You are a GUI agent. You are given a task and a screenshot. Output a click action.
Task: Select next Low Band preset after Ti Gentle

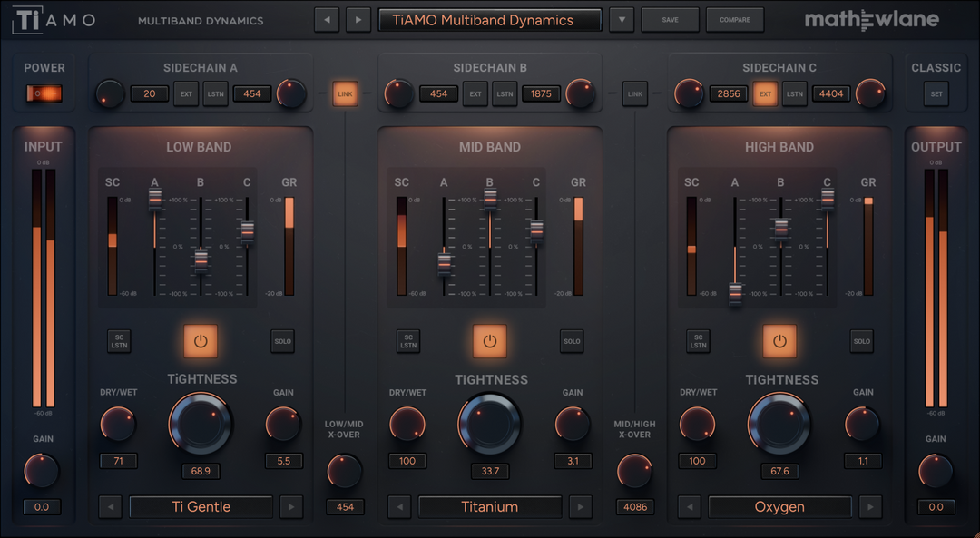(x=291, y=507)
